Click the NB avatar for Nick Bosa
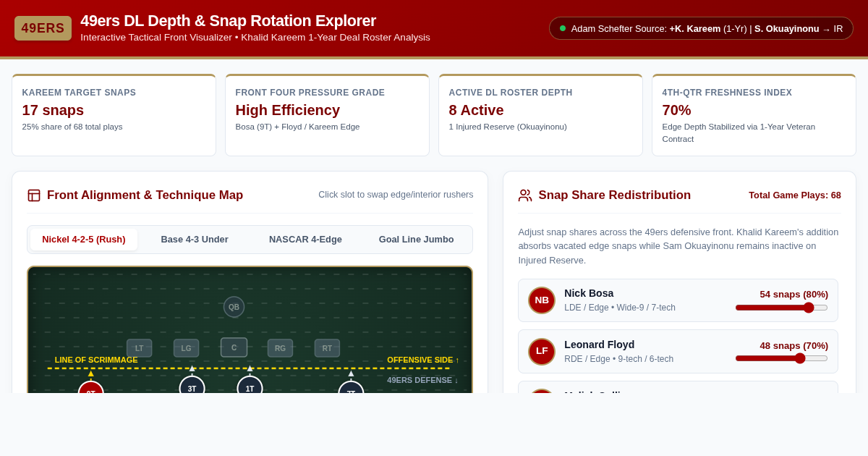 pyautogui.click(x=542, y=300)
